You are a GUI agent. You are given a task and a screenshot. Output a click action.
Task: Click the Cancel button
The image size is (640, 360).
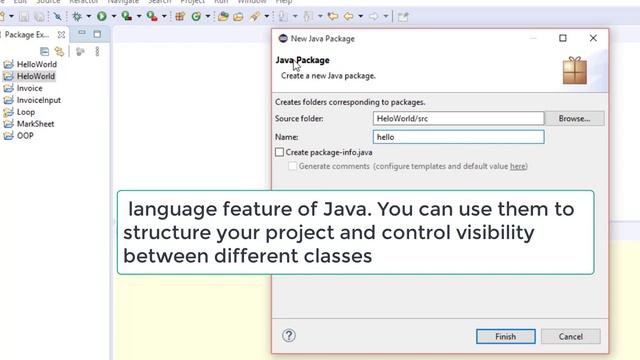pyautogui.click(x=571, y=336)
